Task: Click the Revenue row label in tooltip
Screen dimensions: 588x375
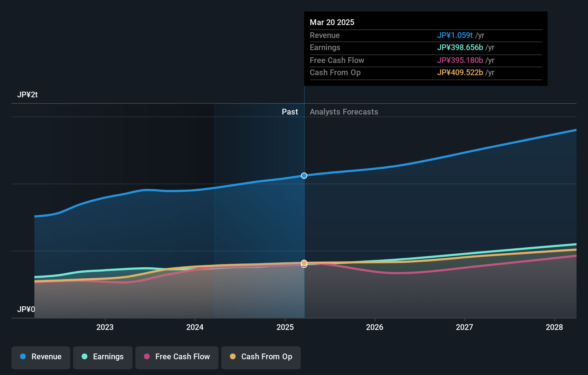Action: (325, 35)
